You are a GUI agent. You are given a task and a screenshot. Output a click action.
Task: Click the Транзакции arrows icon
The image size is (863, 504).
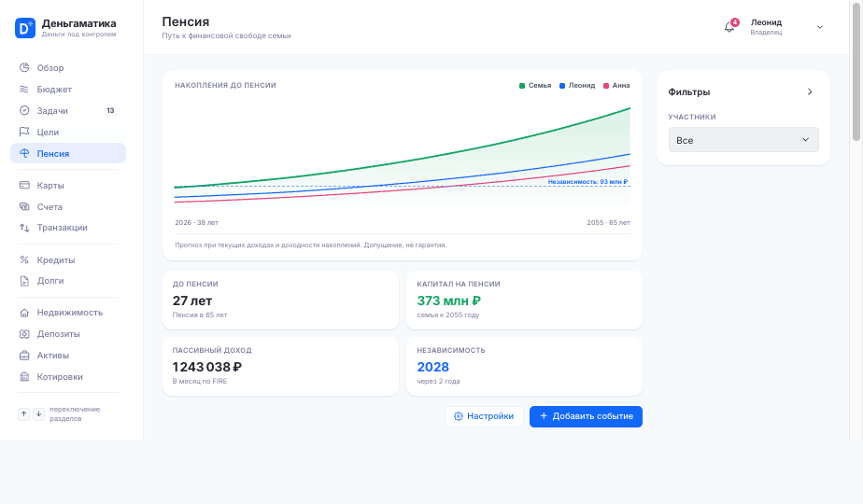pos(24,228)
